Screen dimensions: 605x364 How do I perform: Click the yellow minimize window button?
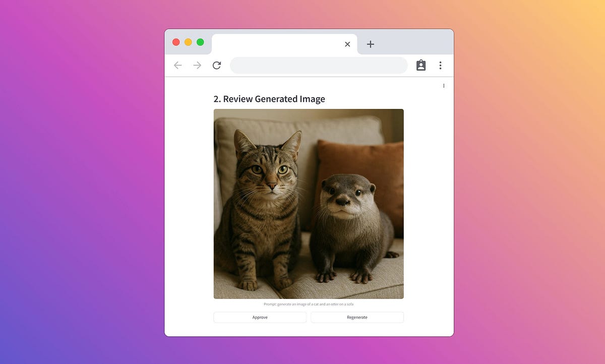188,42
